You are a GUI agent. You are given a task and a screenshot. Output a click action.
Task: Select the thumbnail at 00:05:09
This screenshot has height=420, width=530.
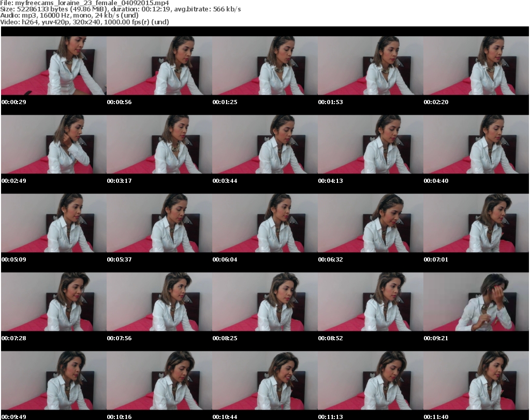[54, 223]
